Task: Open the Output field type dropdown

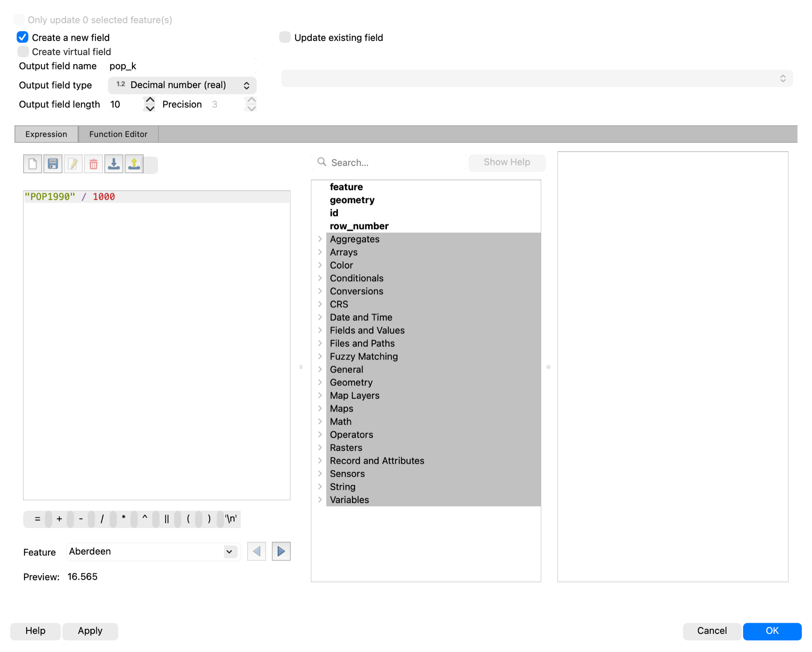Action: click(182, 85)
